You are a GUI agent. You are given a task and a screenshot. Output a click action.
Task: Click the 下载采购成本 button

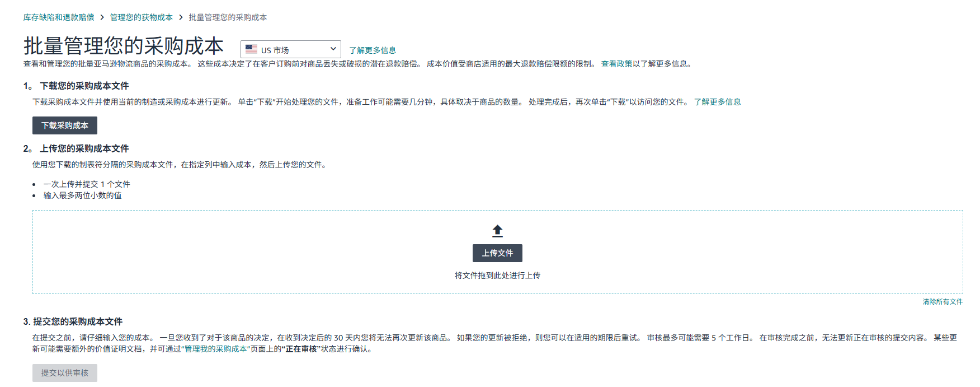tap(65, 125)
